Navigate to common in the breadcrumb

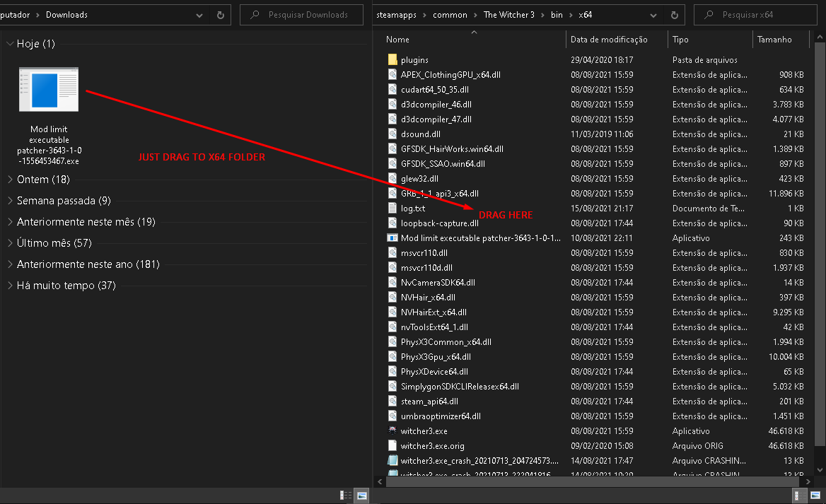(450, 15)
